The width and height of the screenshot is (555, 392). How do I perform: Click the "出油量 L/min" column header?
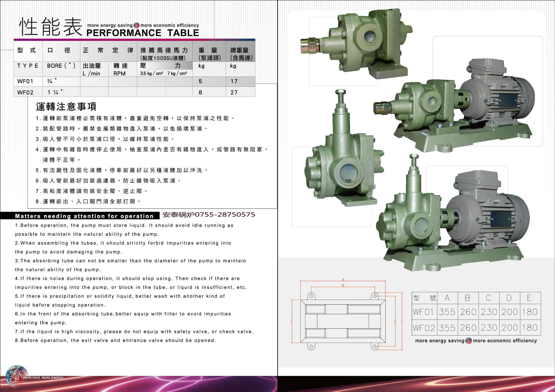tap(92, 70)
